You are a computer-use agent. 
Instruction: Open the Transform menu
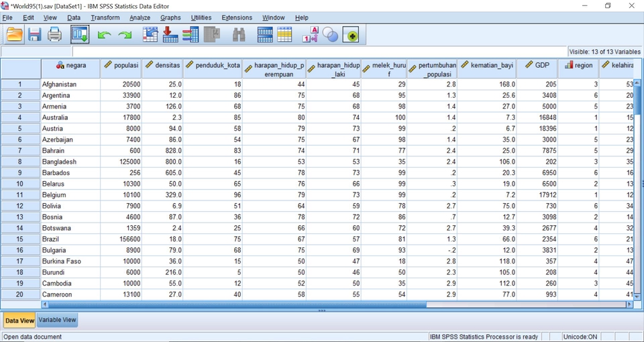(x=105, y=17)
